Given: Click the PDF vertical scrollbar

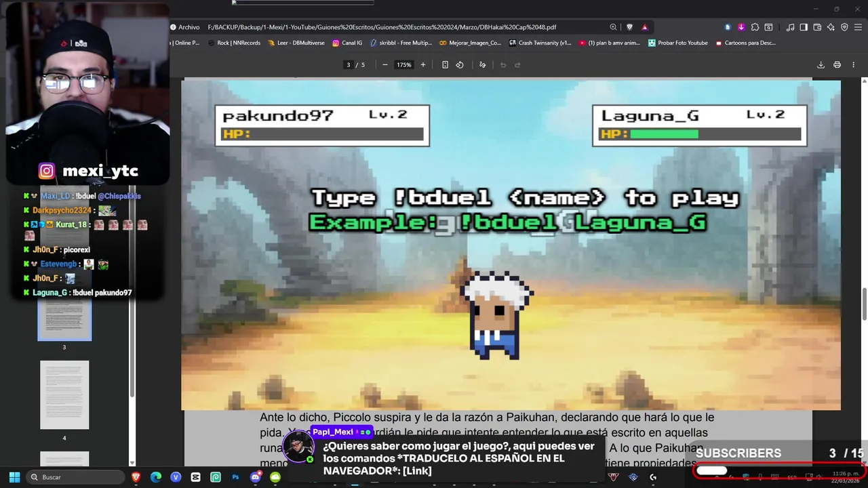Looking at the screenshot, I should pos(864,305).
